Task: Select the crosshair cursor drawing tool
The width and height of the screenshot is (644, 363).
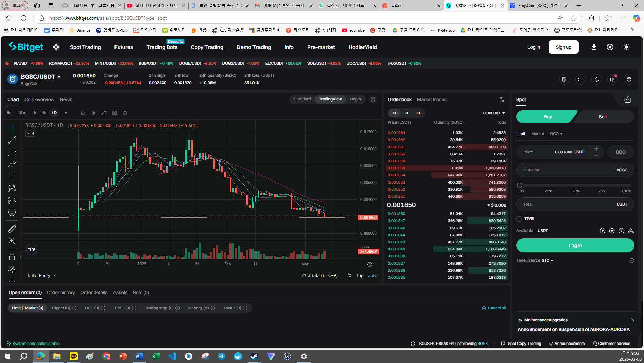Action: point(12,128)
